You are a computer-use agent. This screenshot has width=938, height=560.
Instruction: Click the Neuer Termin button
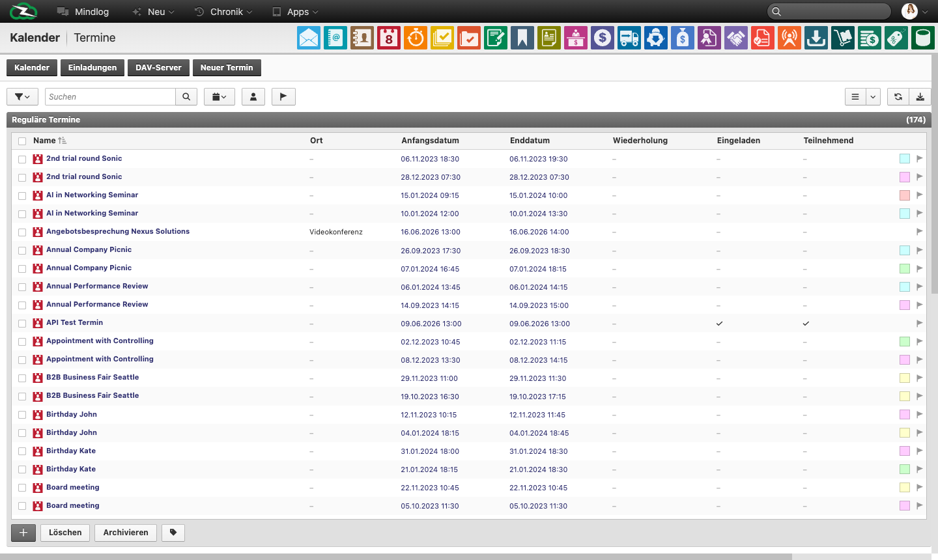(x=227, y=68)
